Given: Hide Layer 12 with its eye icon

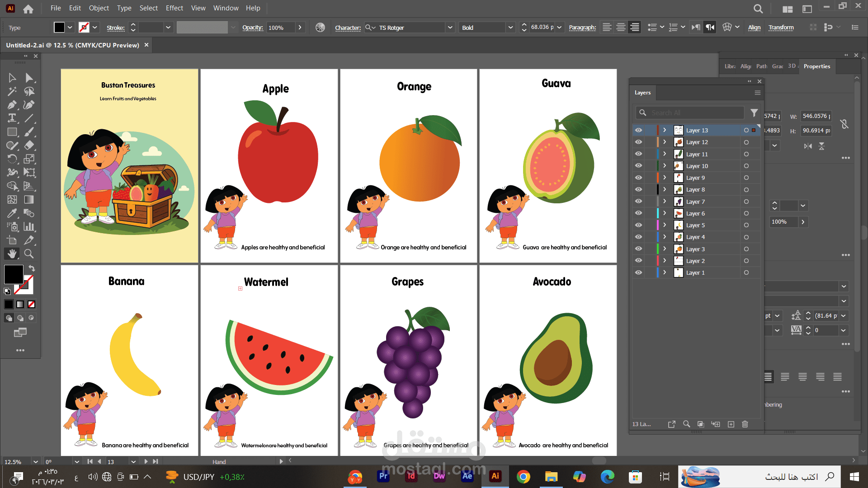Looking at the screenshot, I should (638, 142).
